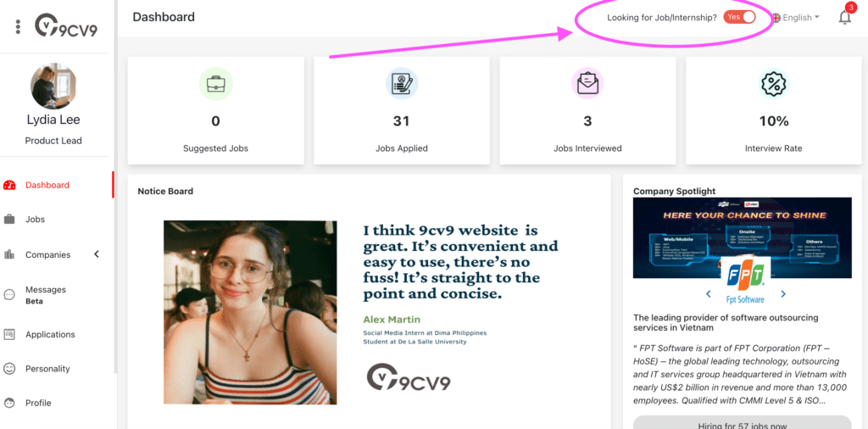Open Lydia Lee's profile avatar
Image resolution: width=868 pixels, height=429 pixels.
53,86
